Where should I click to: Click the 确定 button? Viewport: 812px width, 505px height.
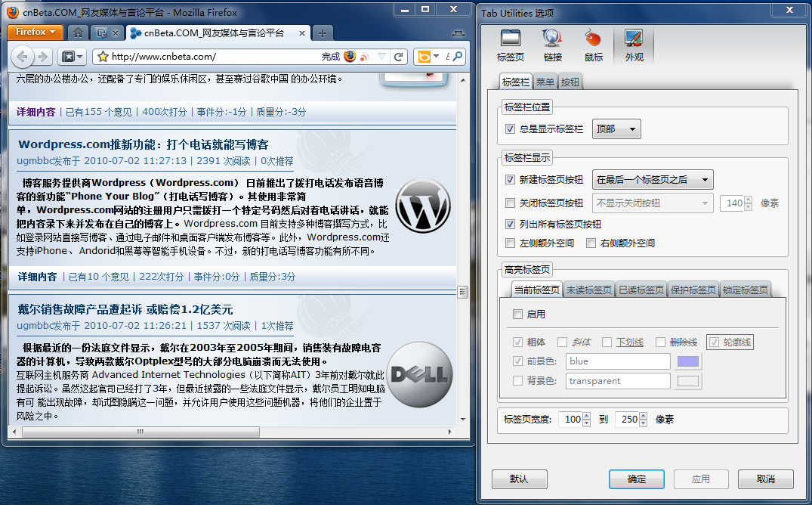(x=637, y=479)
